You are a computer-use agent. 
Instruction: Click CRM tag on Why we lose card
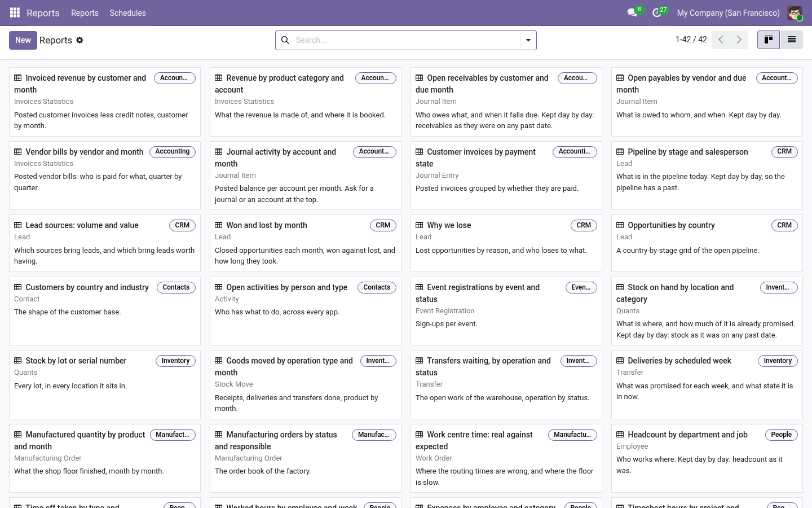584,225
